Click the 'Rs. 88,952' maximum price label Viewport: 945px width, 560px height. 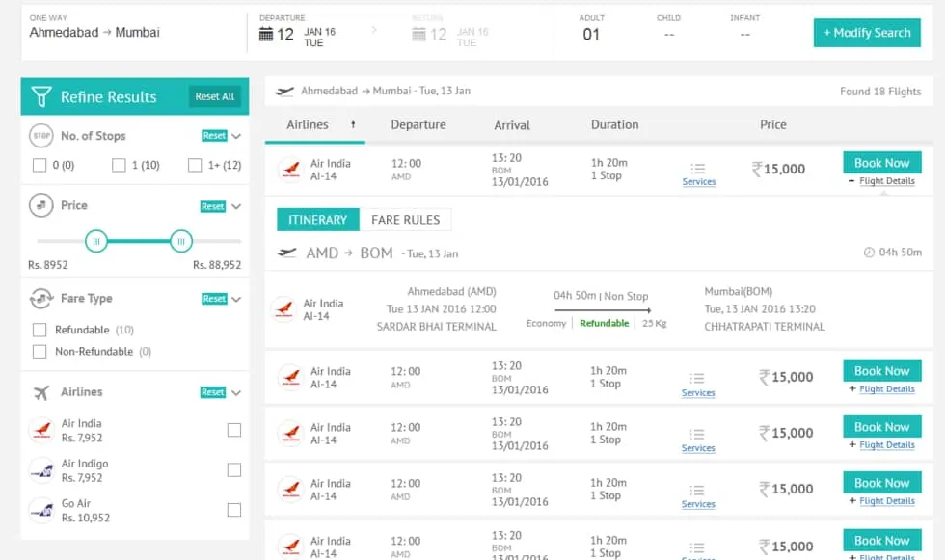point(217,265)
